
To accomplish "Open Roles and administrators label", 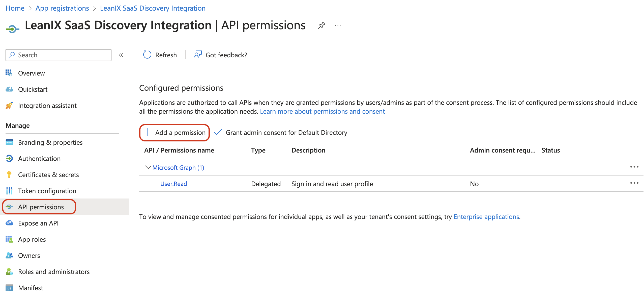I will point(54,272).
